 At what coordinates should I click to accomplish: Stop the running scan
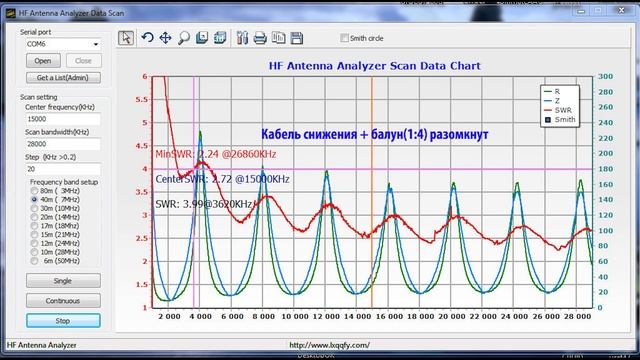coord(63,321)
